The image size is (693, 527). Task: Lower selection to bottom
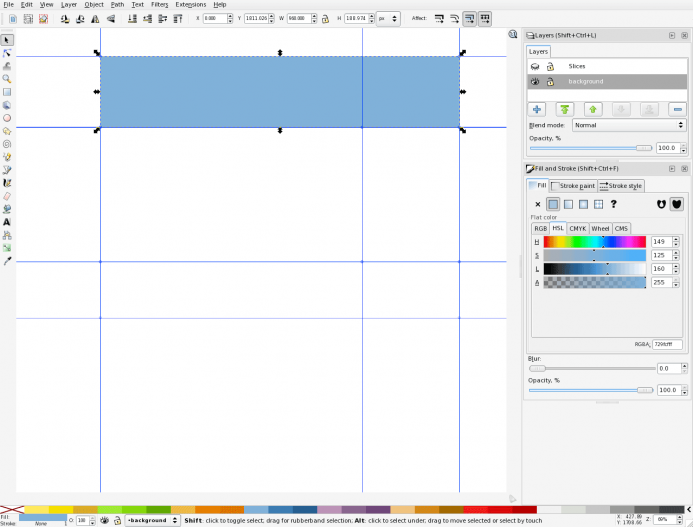point(132,19)
